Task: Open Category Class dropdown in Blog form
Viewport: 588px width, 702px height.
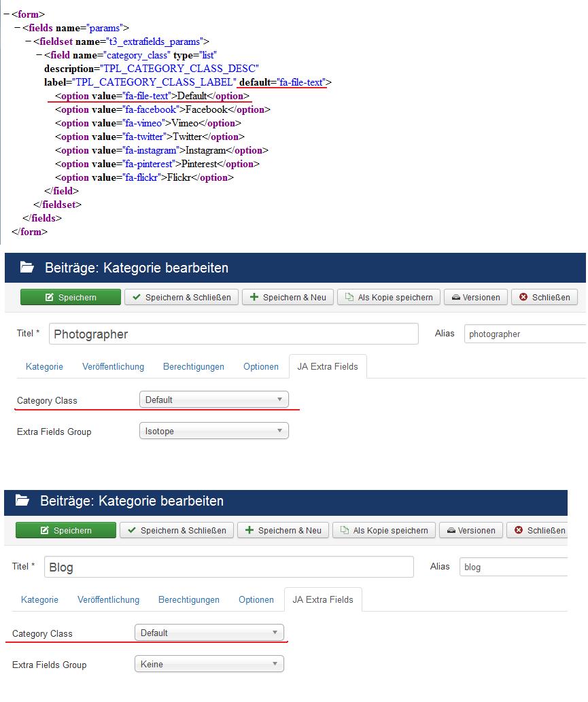Action: pyautogui.click(x=209, y=633)
